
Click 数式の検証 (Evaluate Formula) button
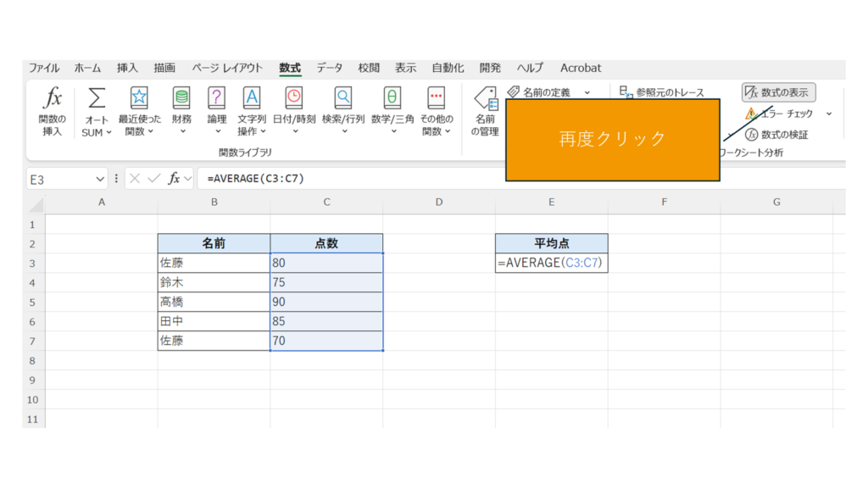click(x=776, y=135)
